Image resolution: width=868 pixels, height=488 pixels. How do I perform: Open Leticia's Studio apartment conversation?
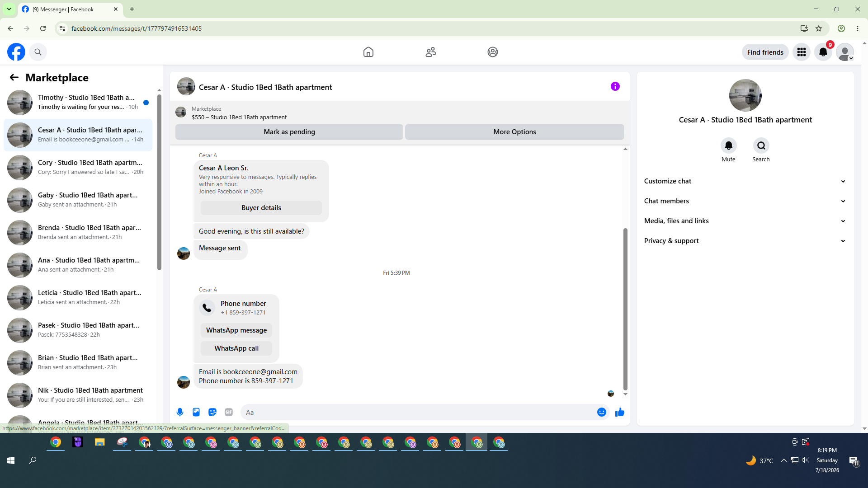click(x=78, y=298)
